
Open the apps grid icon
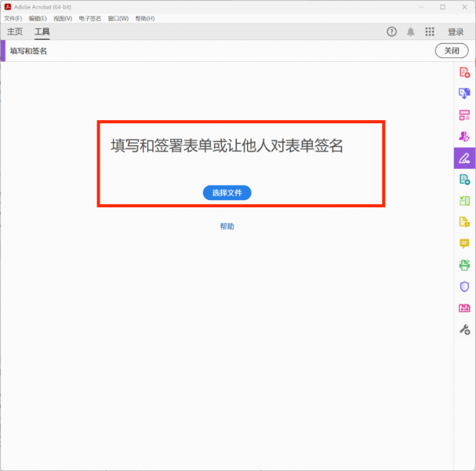(x=430, y=31)
